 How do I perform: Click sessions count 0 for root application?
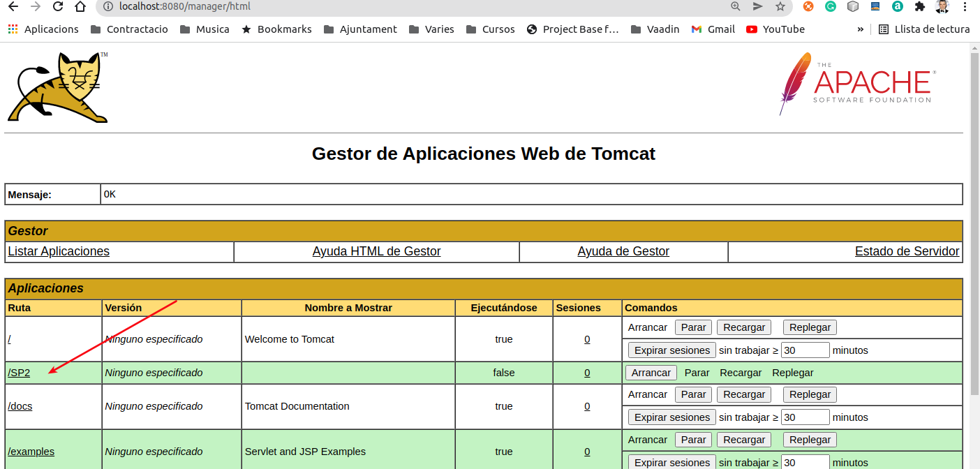point(587,339)
